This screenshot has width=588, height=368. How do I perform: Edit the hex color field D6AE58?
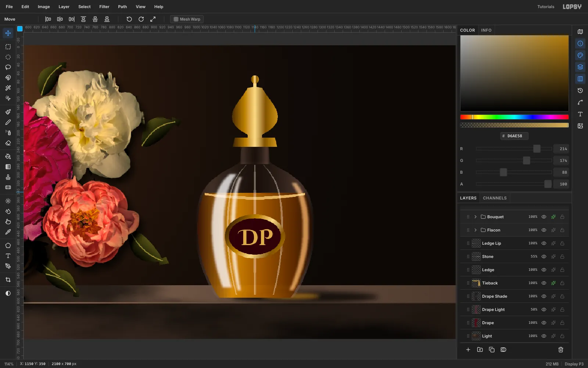coord(514,136)
